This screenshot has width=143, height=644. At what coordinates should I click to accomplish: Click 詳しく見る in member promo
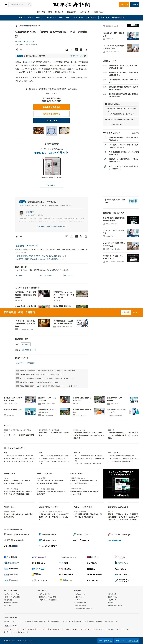coord(51,185)
